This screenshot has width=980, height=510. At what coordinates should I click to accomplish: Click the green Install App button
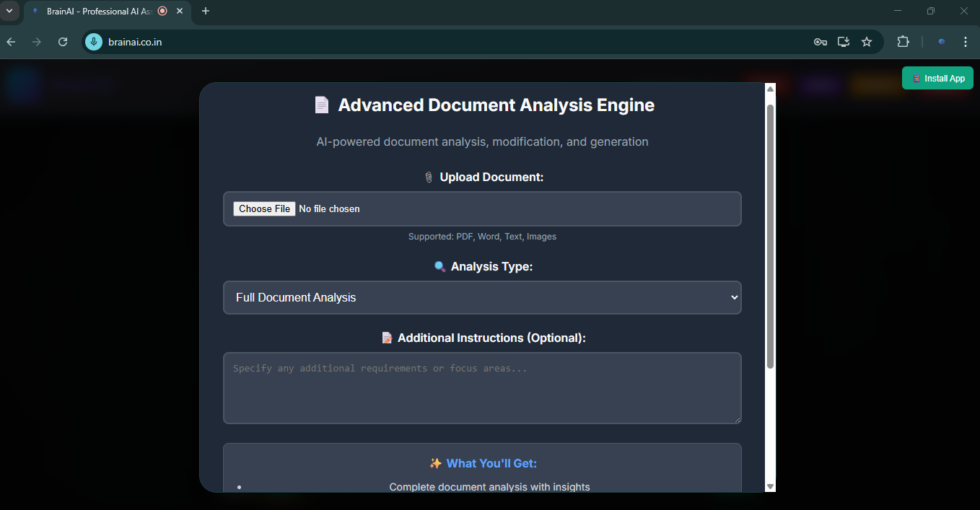click(937, 78)
